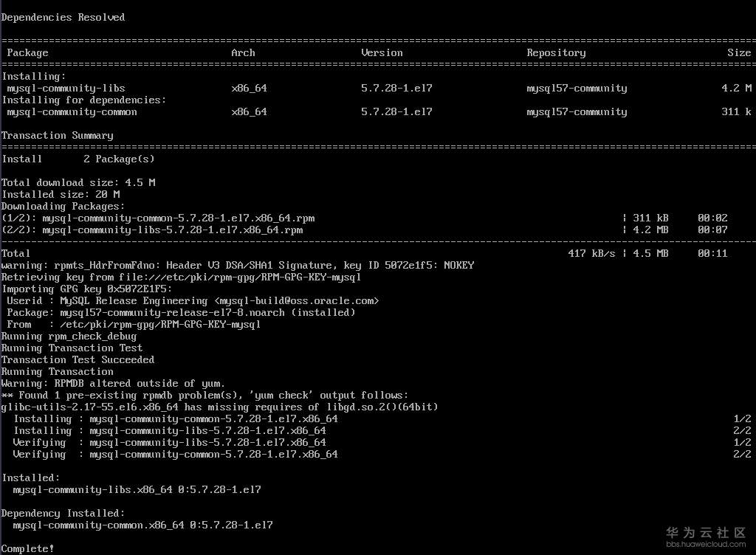The image size is (756, 555).
Task: Click the "Package" column header
Action: pos(27,53)
